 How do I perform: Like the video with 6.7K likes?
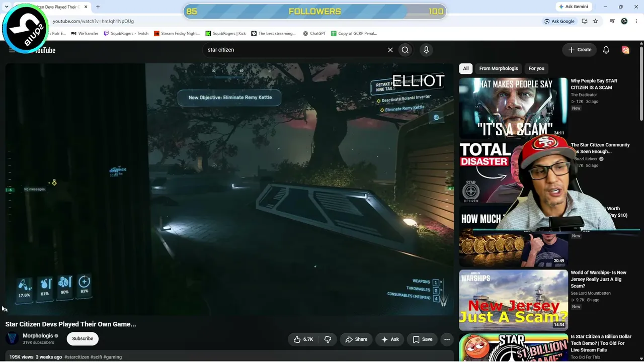[x=304, y=339]
